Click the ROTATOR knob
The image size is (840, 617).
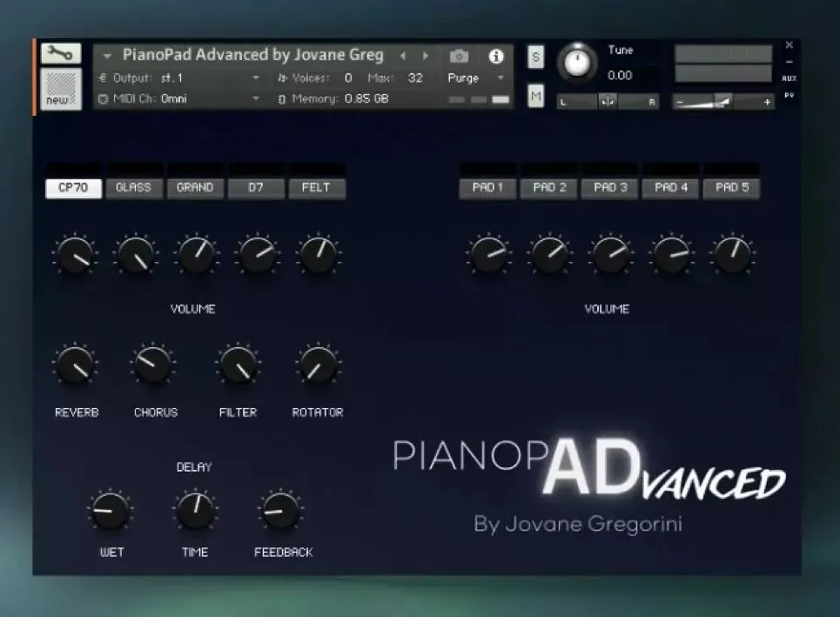click(319, 365)
